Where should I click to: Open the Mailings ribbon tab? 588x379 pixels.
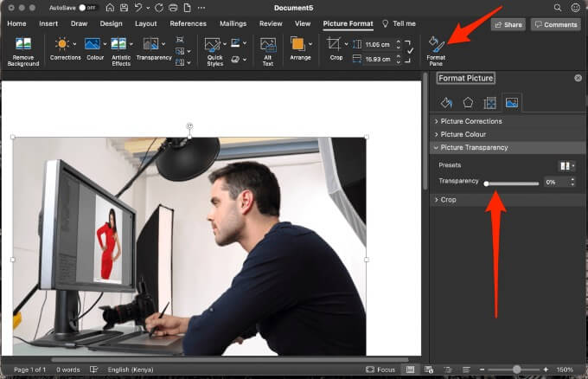coord(235,24)
